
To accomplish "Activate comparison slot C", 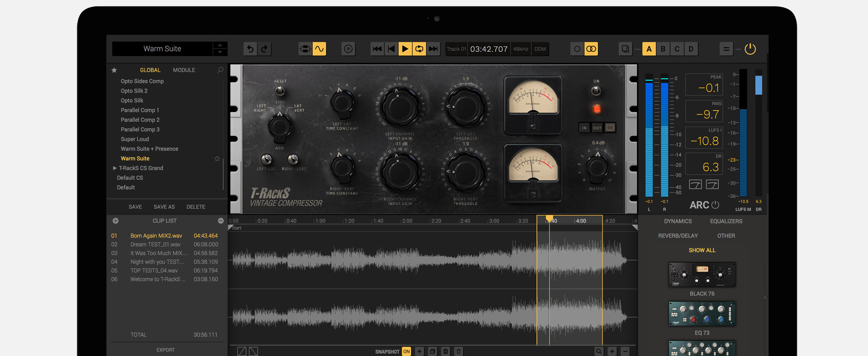I will point(677,49).
